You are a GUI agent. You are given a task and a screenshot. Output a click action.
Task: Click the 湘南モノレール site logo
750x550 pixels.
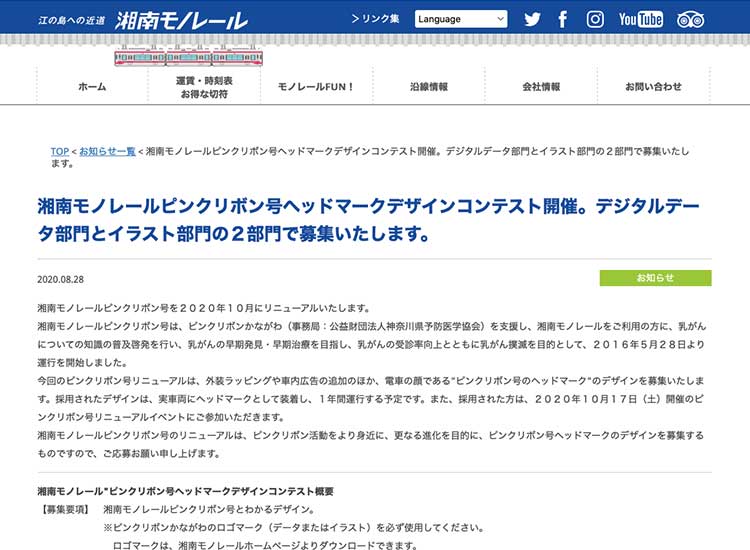pyautogui.click(x=181, y=21)
